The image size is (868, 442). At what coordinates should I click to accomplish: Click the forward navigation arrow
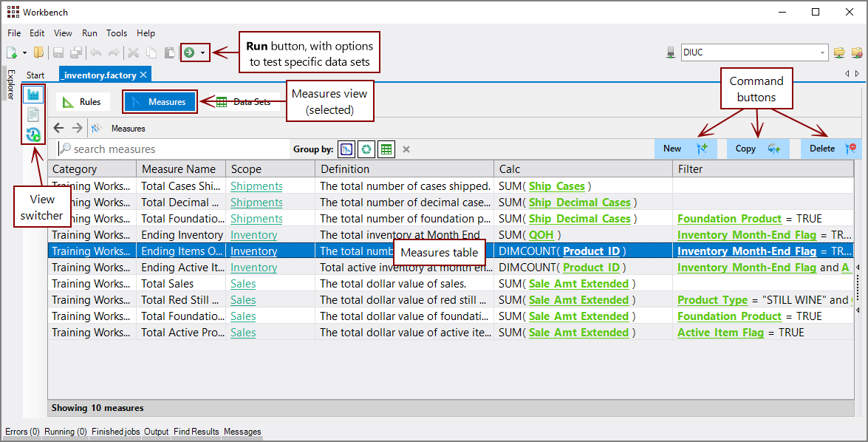(x=77, y=128)
